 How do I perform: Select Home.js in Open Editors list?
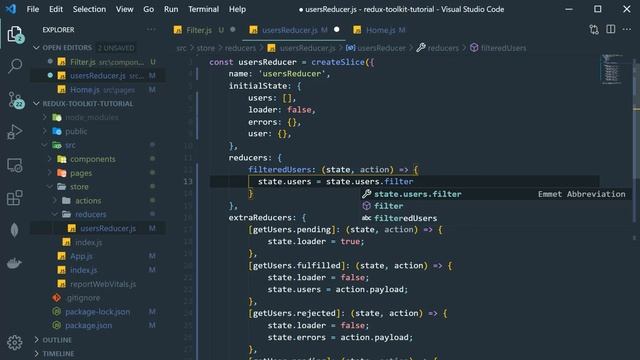coord(98,90)
